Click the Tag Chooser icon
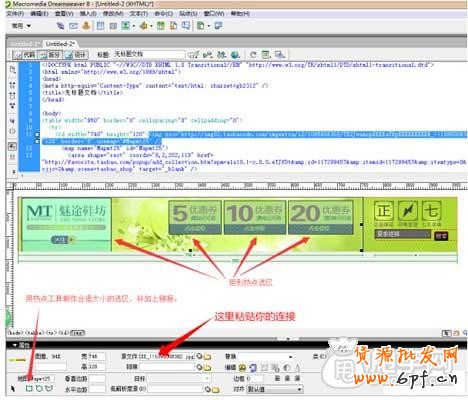 point(218,26)
